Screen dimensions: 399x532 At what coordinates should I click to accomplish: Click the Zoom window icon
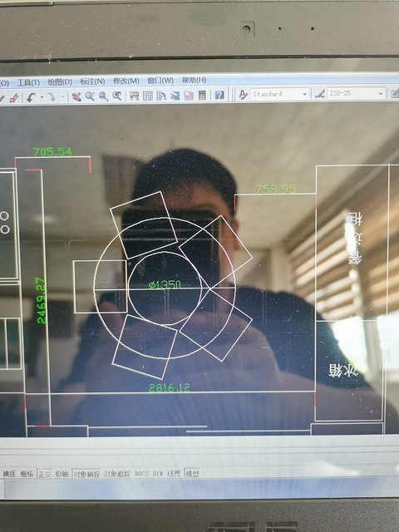(103, 96)
